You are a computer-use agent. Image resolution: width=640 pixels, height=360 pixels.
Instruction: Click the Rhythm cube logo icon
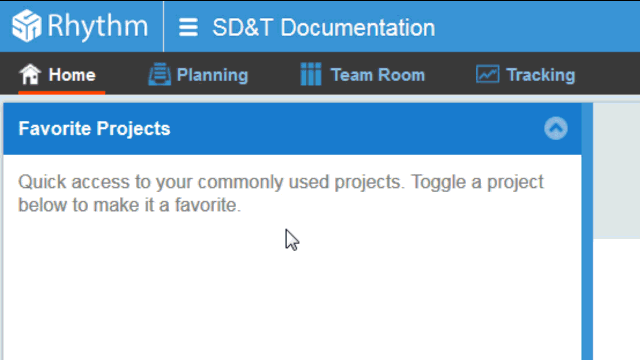(x=27, y=26)
